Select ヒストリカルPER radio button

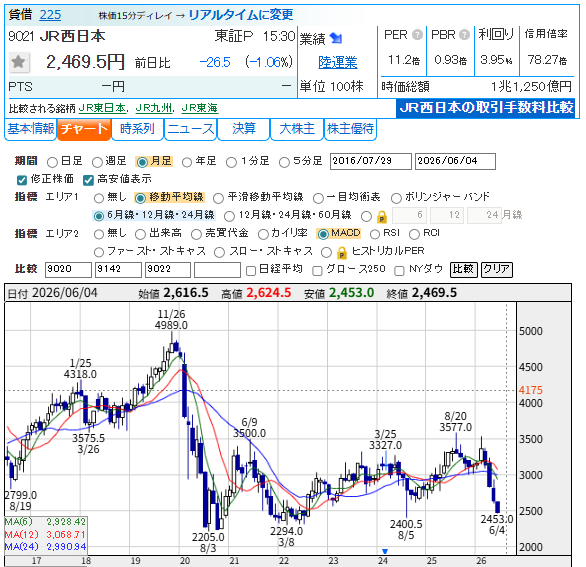(326, 252)
